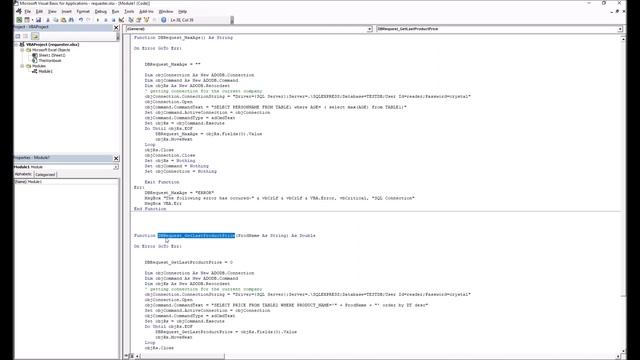This screenshot has width=640, height=360.
Task: Open the Object Browser toolbar icon
Action: pyautogui.click(x=146, y=20)
